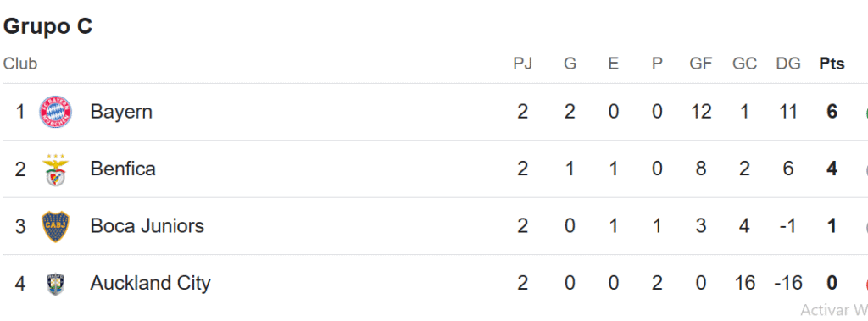
Task: Open the Bayern team link
Action: [x=121, y=113]
